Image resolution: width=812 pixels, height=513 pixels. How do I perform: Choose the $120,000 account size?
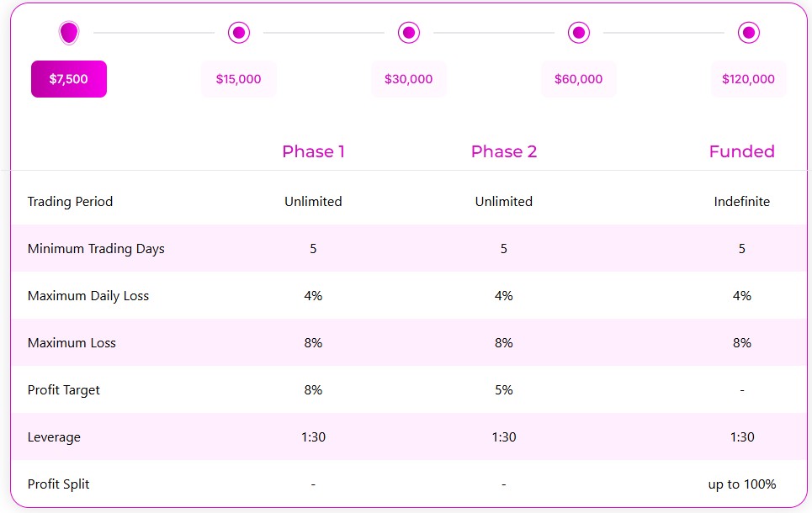[748, 79]
